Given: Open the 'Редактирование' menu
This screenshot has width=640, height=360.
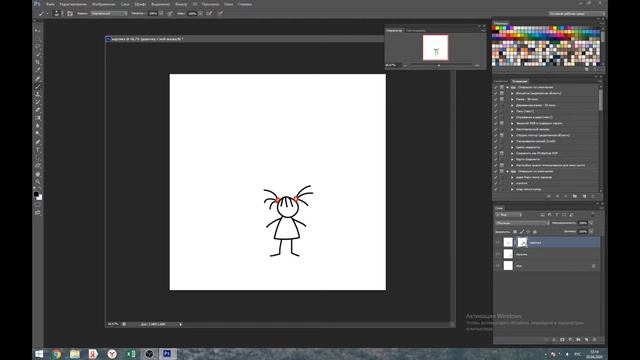Looking at the screenshot, I should (x=73, y=4).
